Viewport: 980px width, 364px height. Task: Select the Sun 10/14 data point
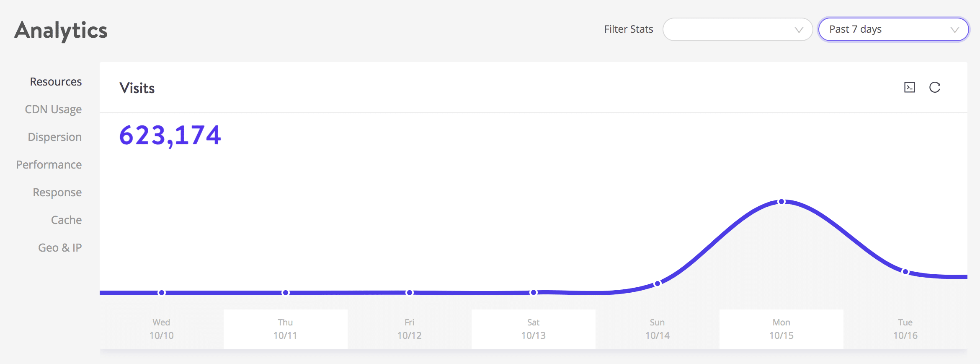pyautogui.click(x=658, y=282)
